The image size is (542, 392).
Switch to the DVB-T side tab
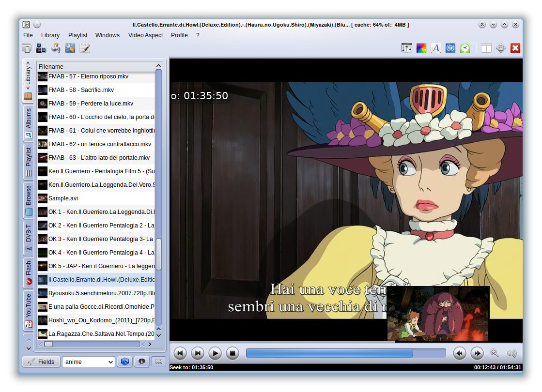pyautogui.click(x=28, y=238)
